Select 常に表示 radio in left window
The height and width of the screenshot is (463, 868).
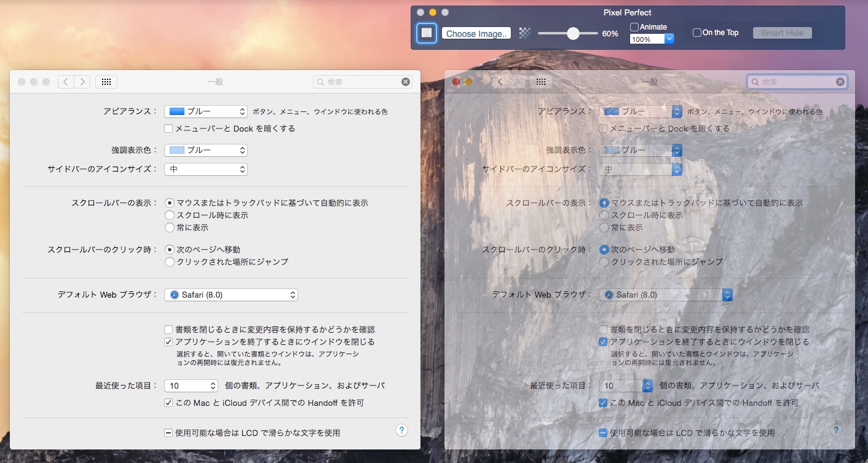point(170,228)
